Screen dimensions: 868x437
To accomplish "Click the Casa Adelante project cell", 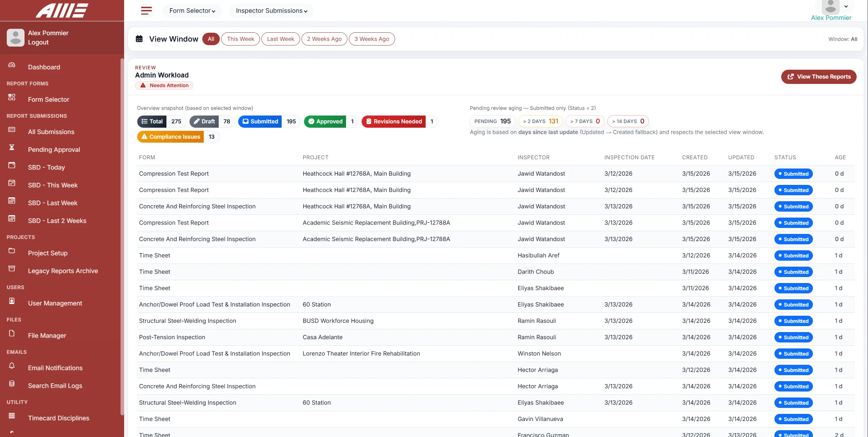I will [x=323, y=337].
